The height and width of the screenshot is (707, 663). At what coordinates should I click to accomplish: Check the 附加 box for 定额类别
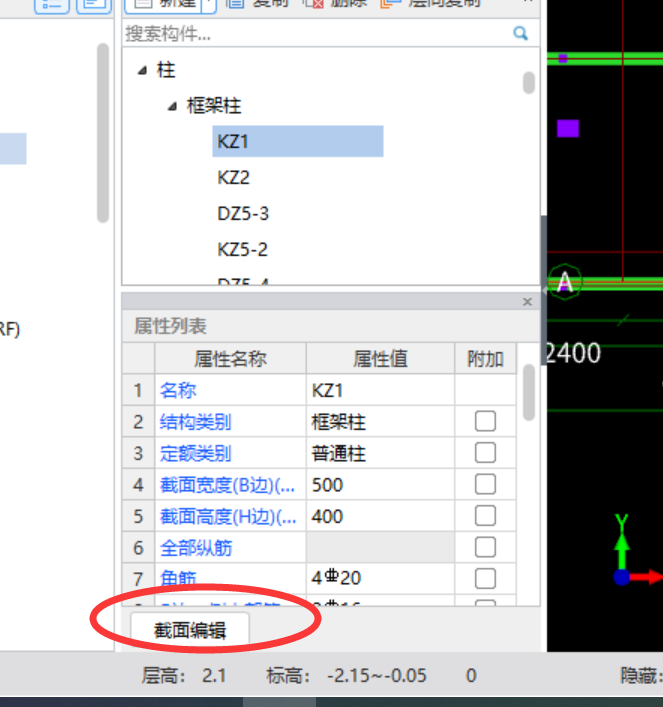click(x=485, y=453)
